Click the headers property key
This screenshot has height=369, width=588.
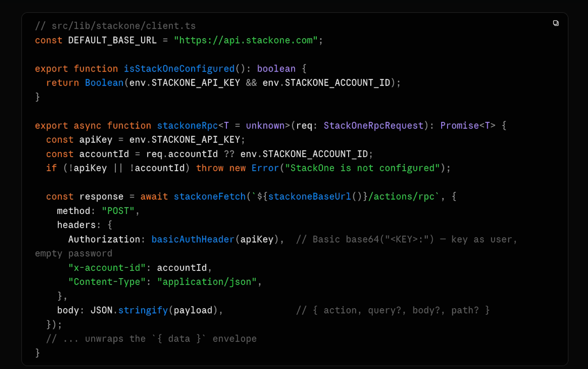coord(76,225)
